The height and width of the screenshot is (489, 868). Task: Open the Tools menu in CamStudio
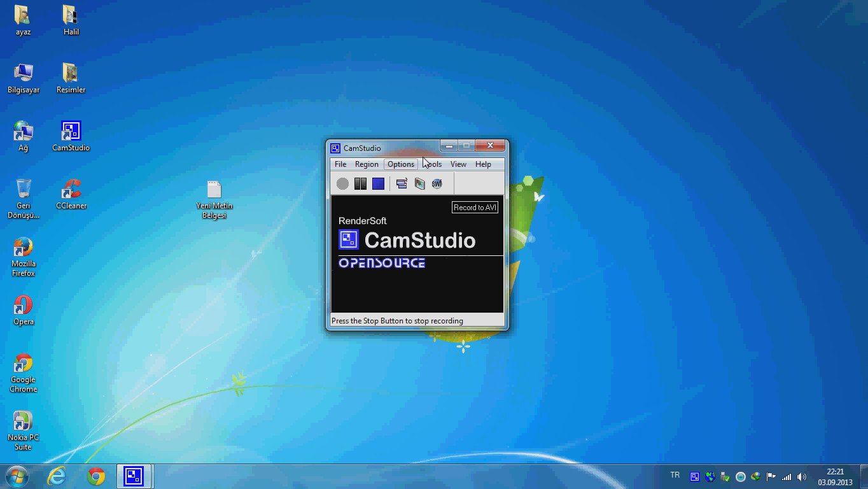tap(433, 164)
